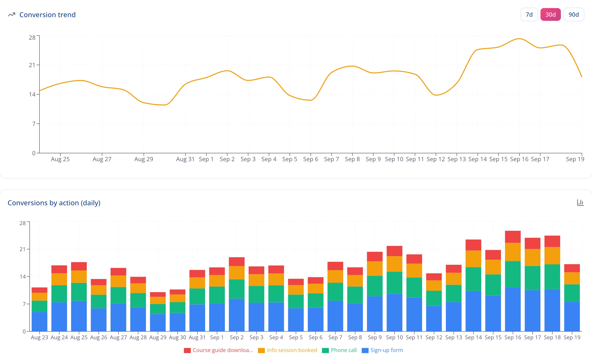Image resolution: width=592 pixels, height=364 pixels.
Task: Switch to the 90d time range
Action: pos(574,15)
